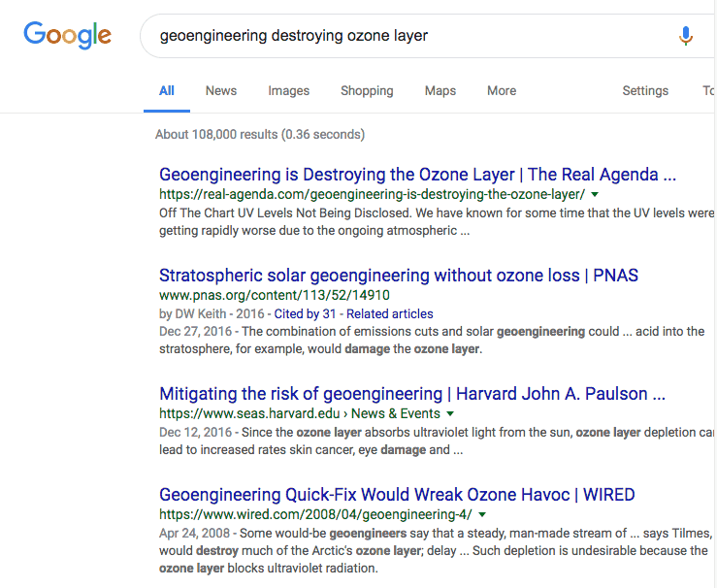Image resolution: width=717 pixels, height=588 pixels.
Task: Open the search Settings menu
Action: tap(645, 90)
